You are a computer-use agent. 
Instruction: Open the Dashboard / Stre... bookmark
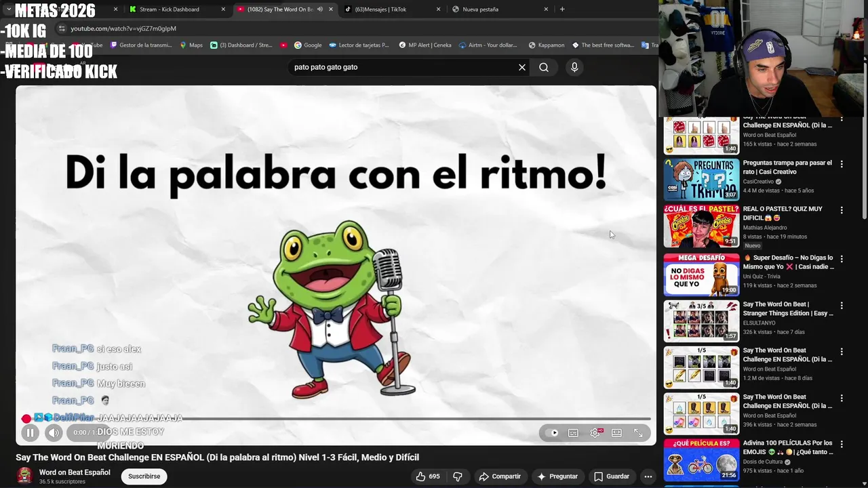click(241, 45)
